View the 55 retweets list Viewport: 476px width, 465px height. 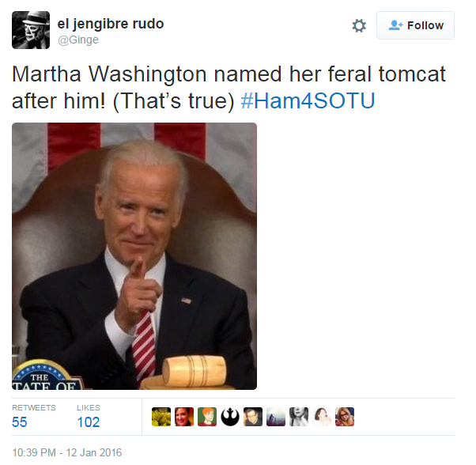(x=33, y=416)
